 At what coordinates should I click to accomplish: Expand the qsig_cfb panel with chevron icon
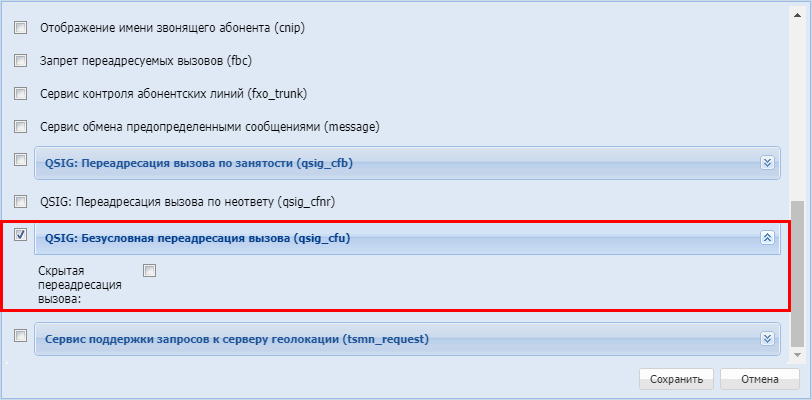pos(767,162)
